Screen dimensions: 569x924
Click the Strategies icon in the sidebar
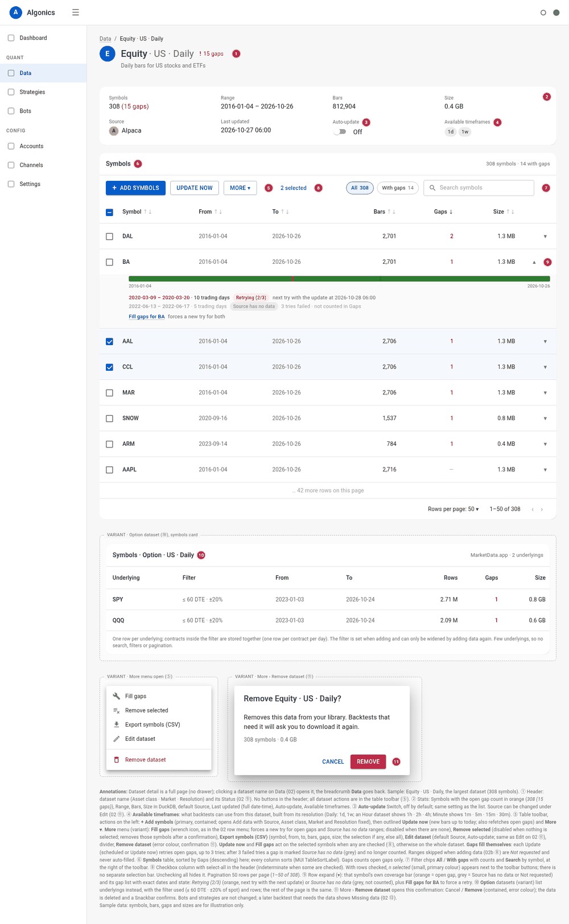click(11, 92)
